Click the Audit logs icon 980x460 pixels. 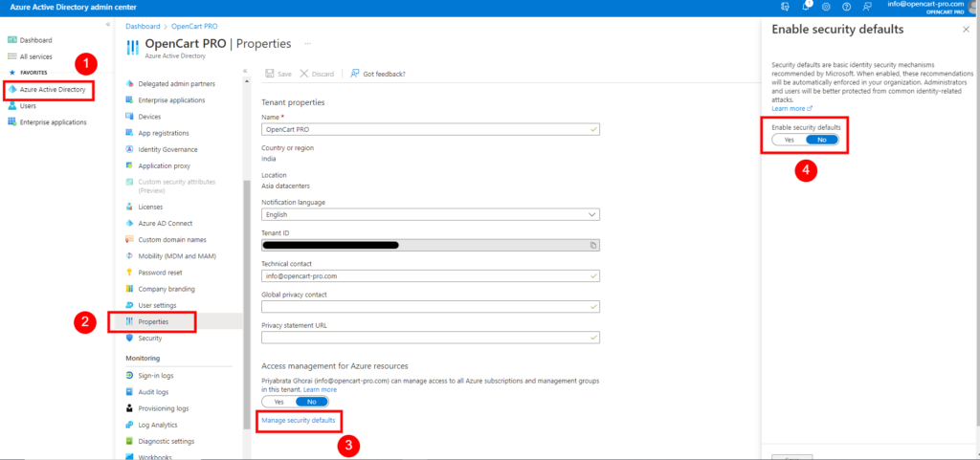[x=130, y=391]
